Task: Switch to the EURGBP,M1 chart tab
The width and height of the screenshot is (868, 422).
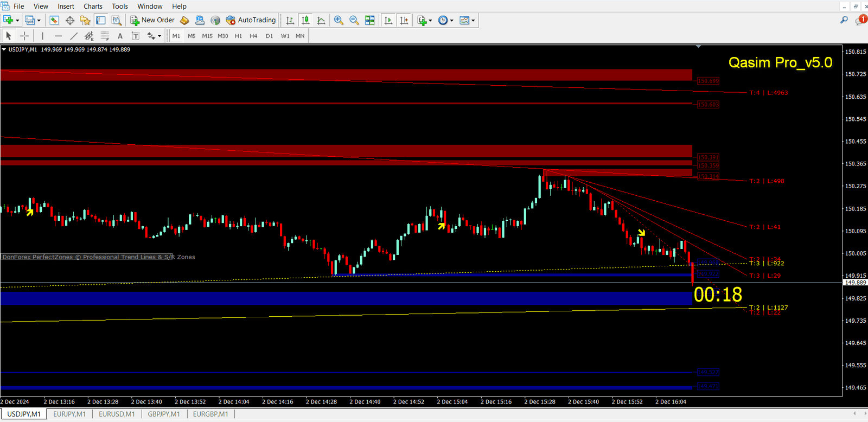Action: pyautogui.click(x=210, y=414)
